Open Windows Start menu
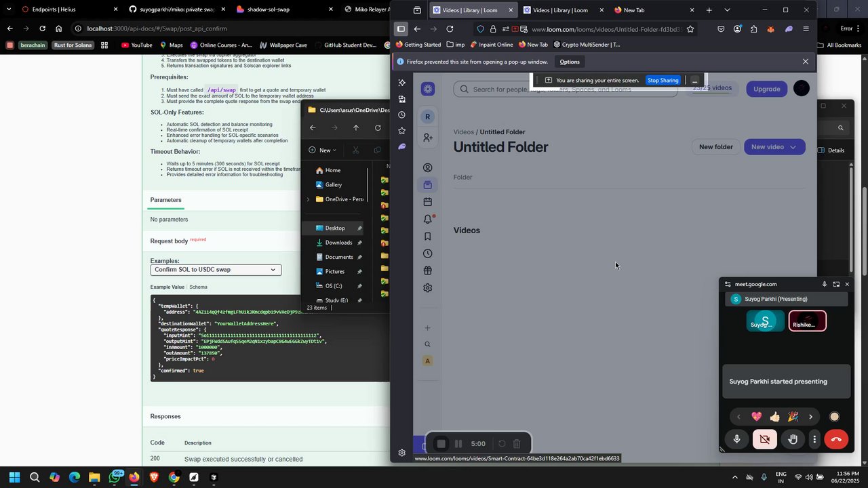The width and height of the screenshot is (868, 488). (x=14, y=478)
